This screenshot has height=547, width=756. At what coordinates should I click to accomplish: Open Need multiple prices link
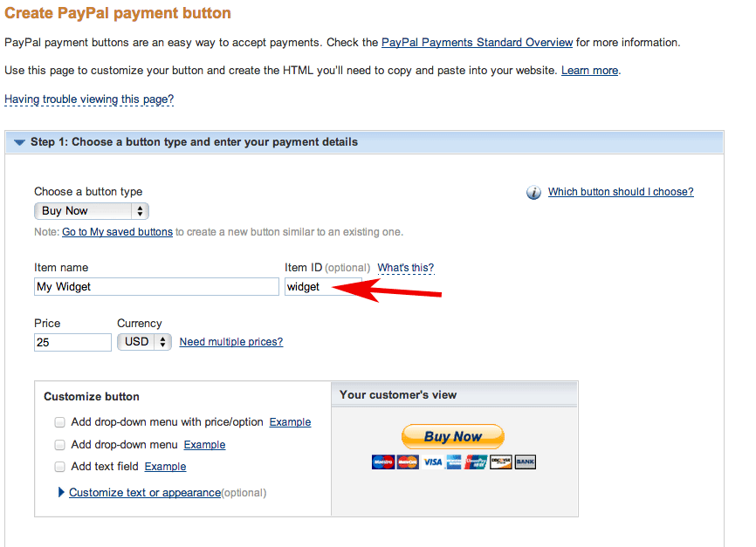pyautogui.click(x=231, y=342)
